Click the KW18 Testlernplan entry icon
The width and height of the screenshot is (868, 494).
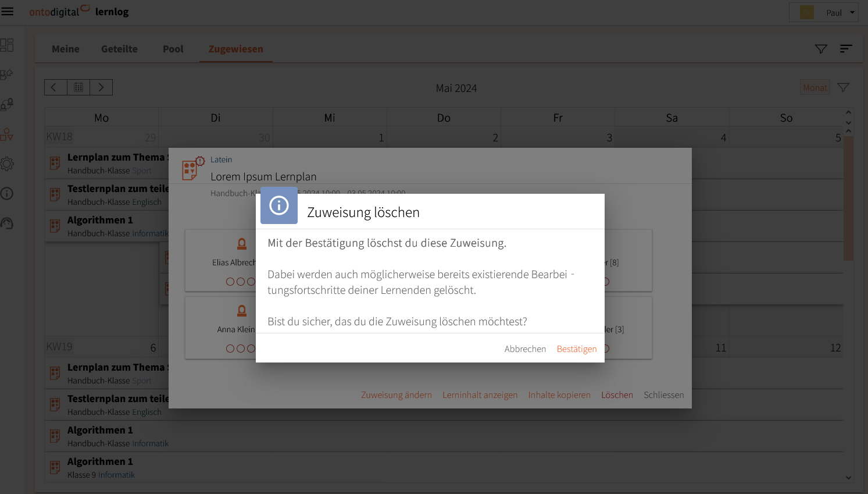55,195
